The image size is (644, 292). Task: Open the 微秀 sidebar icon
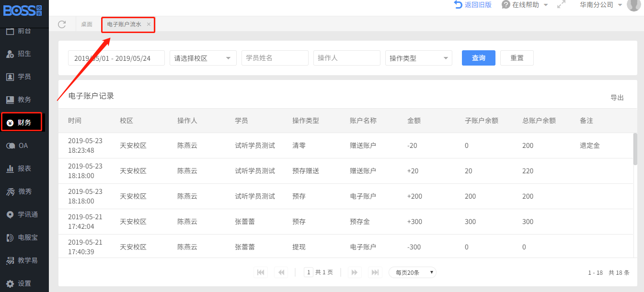[x=10, y=191]
